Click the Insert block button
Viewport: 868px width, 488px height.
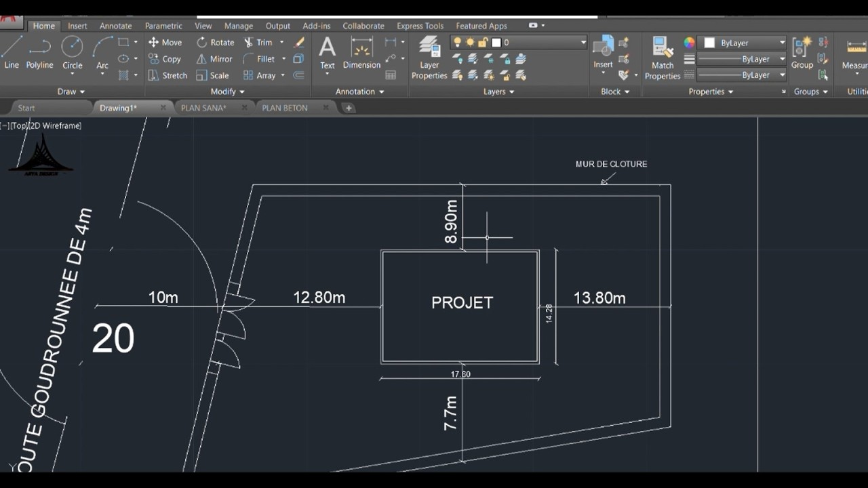point(603,53)
